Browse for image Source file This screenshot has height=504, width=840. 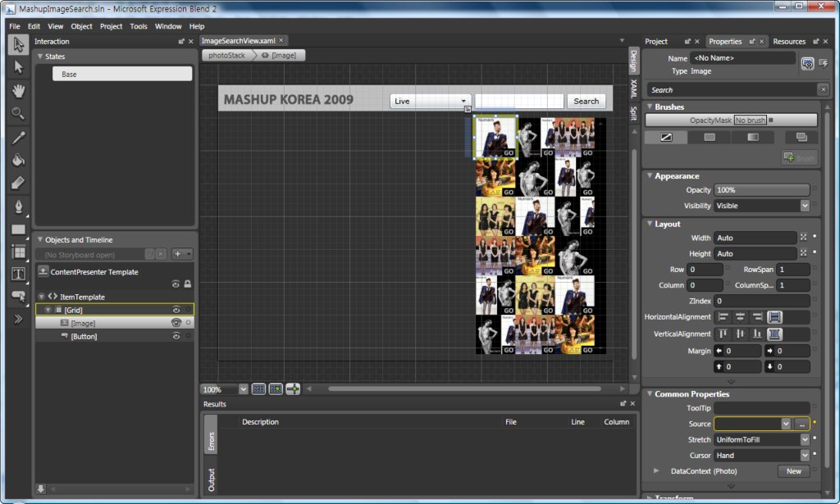click(801, 424)
